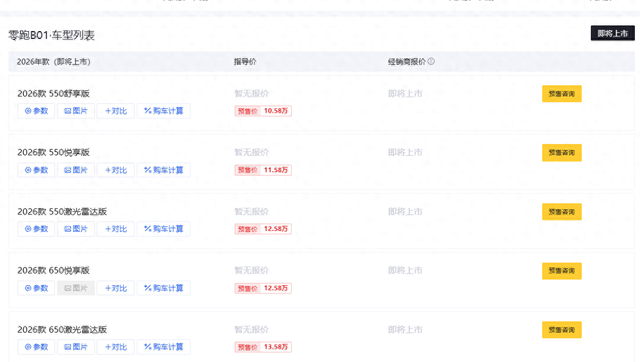640x362 pixels.
Task: Open model title 2026款 550舒享版
Action: [x=53, y=93]
